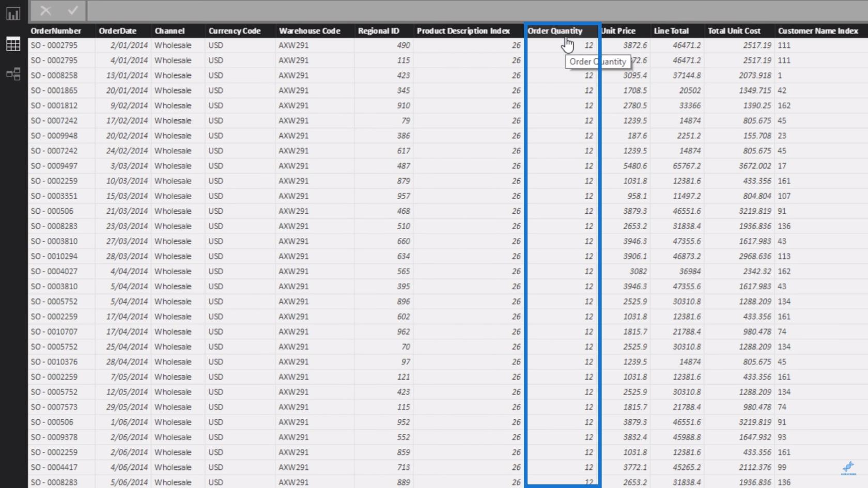Click Line Total value 2251.2

click(x=689, y=136)
